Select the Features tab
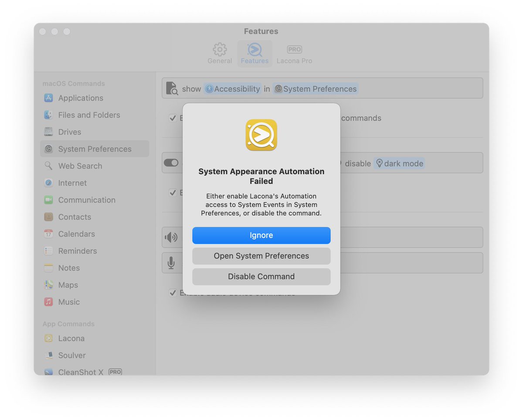Viewport: 523px width, 420px height. pos(255,54)
